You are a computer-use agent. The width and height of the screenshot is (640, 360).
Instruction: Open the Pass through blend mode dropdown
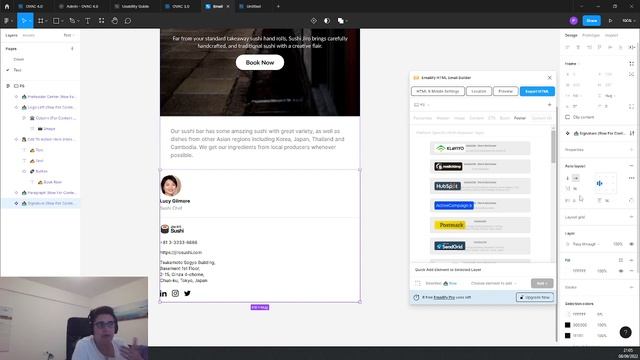coord(586,244)
